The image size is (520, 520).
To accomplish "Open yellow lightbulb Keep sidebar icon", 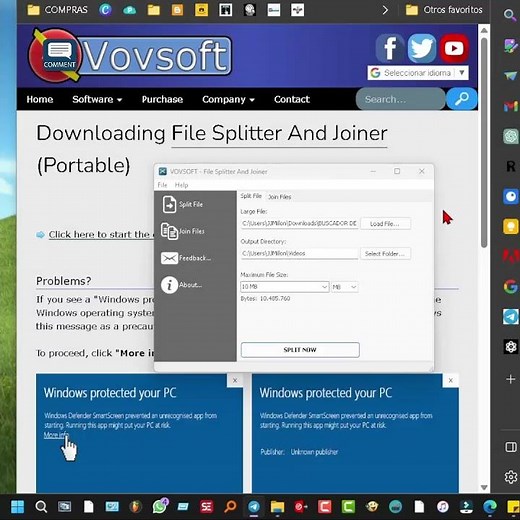I will [x=511, y=227].
